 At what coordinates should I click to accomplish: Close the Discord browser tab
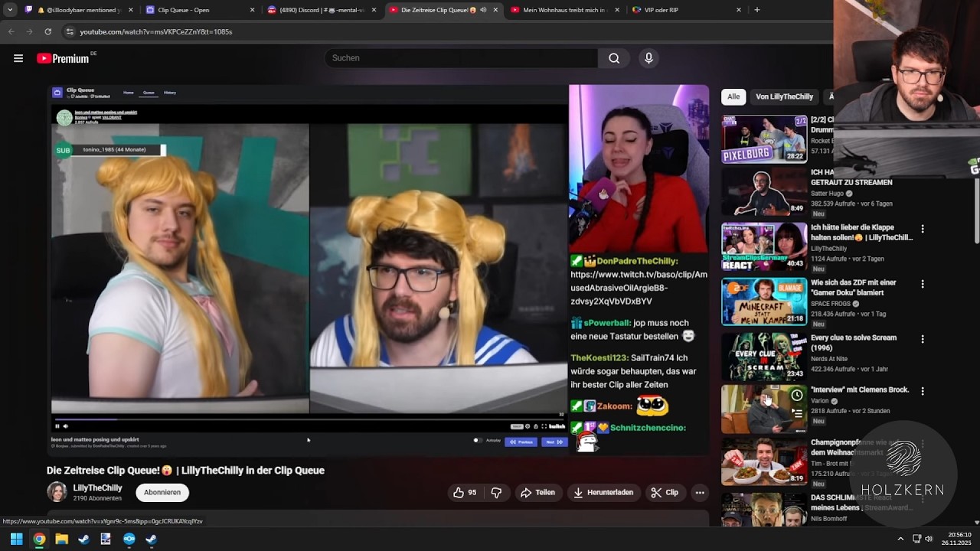click(374, 10)
